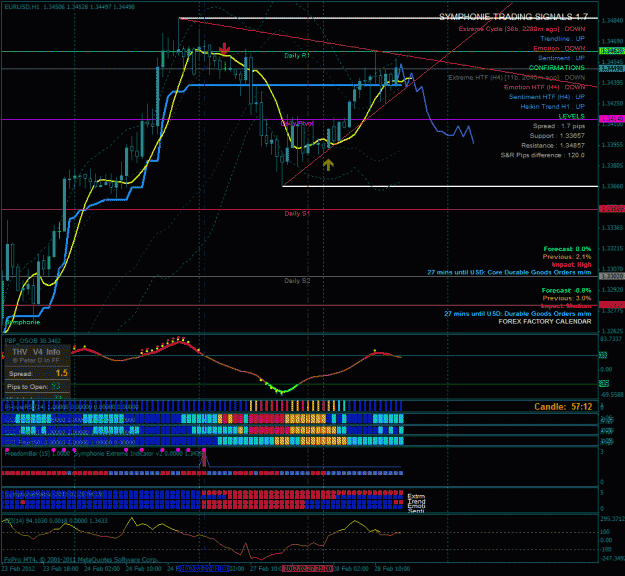This screenshot has height=576, width=625.
Task: Click the 'FOREX FACTORY CALENDAR' label
Action: [x=545, y=322]
